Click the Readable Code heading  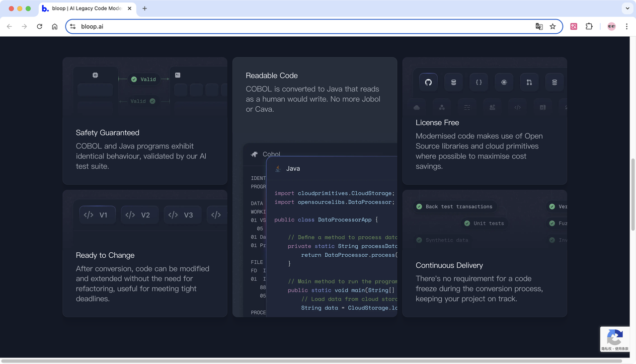point(272,75)
